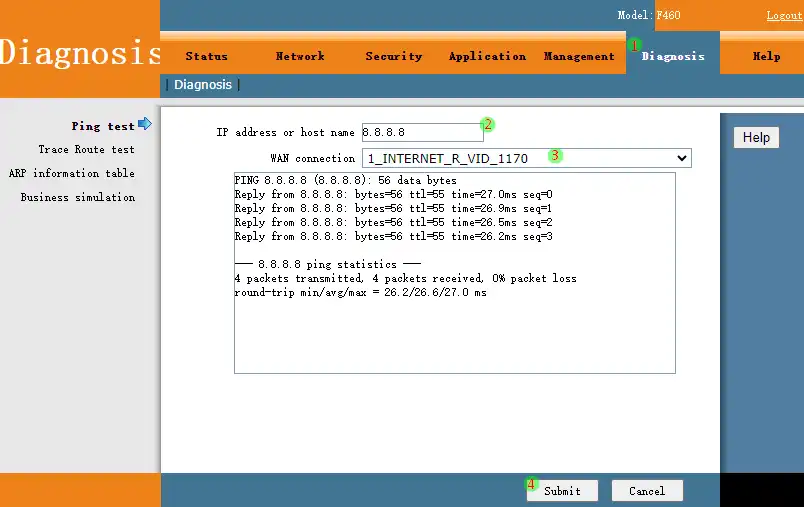Open Trace Route test page

pyautogui.click(x=86, y=150)
